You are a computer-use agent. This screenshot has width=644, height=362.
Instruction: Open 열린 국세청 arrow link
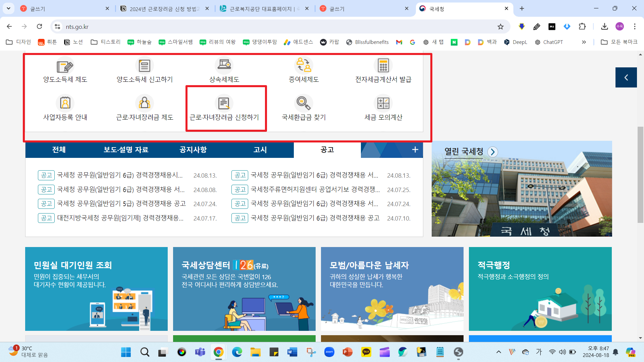(492, 152)
